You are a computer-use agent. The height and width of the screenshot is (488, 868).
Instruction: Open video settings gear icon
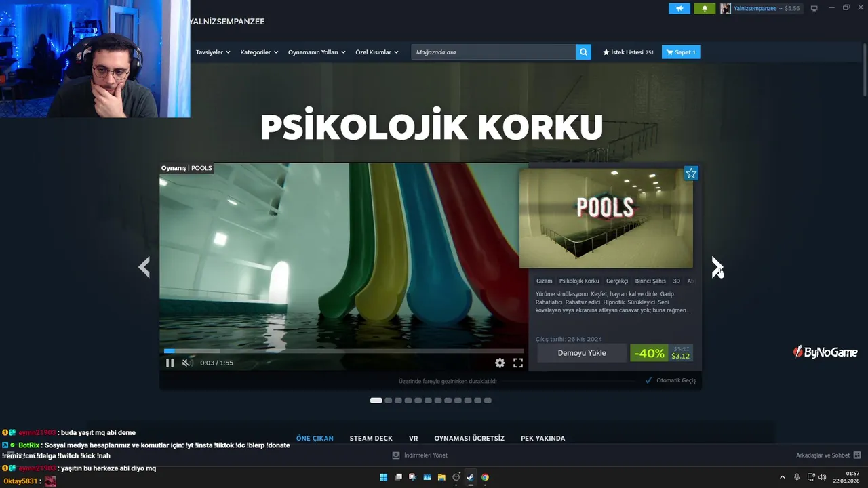(x=500, y=363)
